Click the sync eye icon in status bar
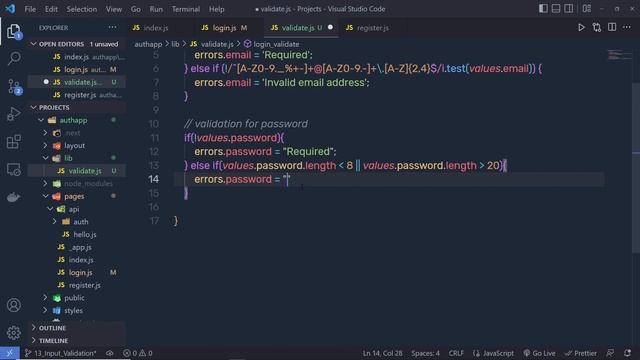Image resolution: width=640 pixels, height=360 pixels. click(110, 353)
